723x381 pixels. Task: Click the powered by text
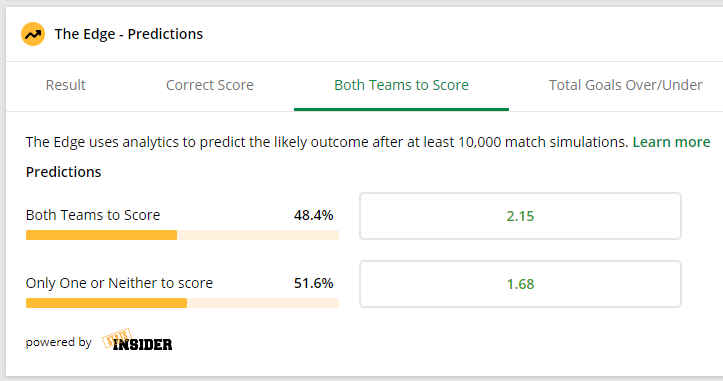click(59, 342)
